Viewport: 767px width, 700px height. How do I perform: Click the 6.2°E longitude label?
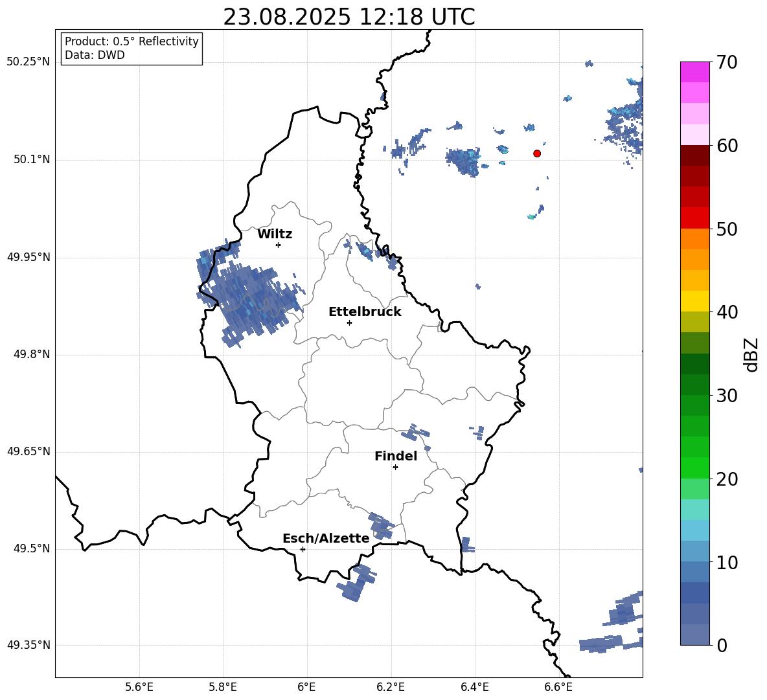[391, 687]
